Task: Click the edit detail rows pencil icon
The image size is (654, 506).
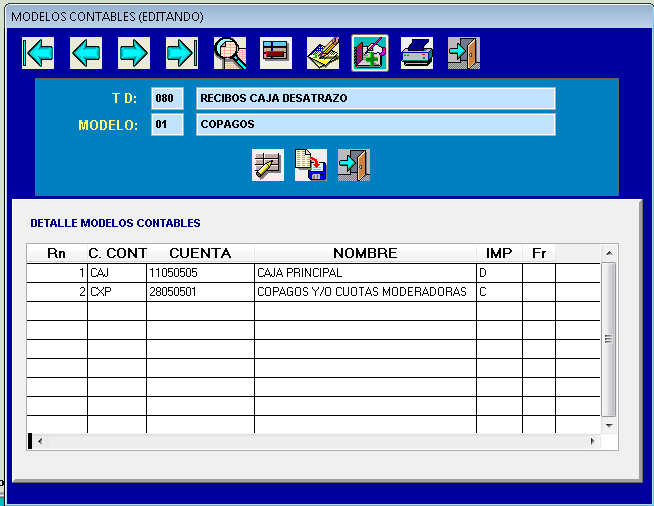Action: [268, 165]
